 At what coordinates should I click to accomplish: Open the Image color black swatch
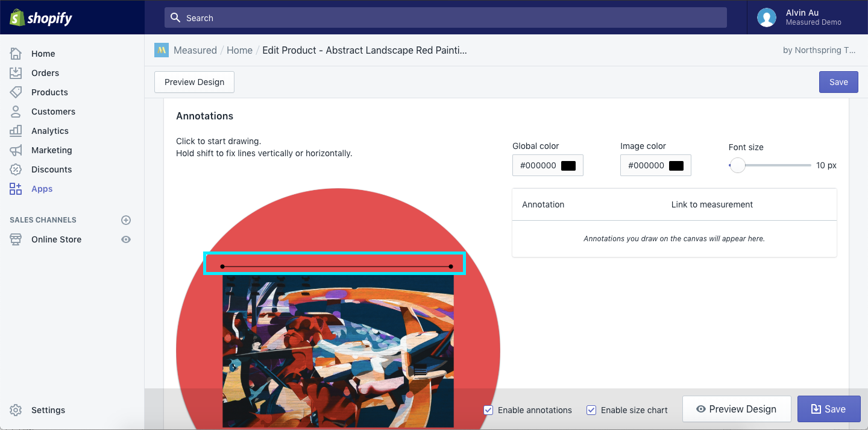676,165
